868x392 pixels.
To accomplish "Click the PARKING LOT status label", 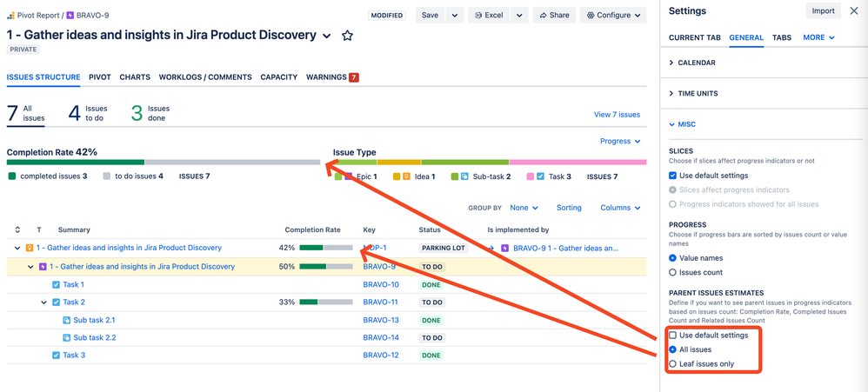I will click(x=444, y=249).
